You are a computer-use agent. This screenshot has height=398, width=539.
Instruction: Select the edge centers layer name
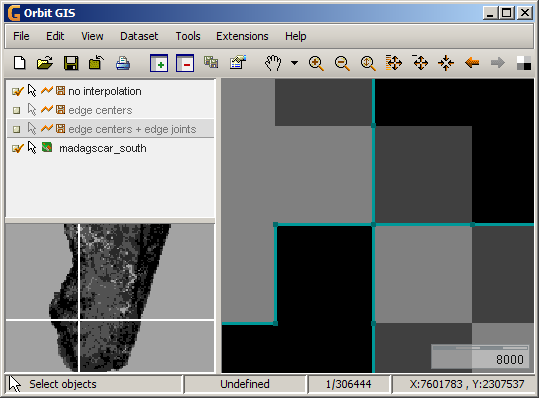click(100, 110)
